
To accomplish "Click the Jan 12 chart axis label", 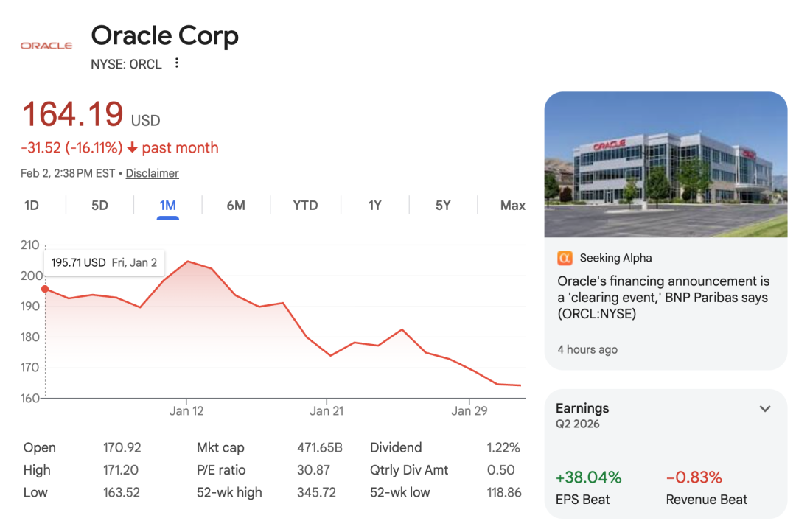I will pyautogui.click(x=186, y=411).
